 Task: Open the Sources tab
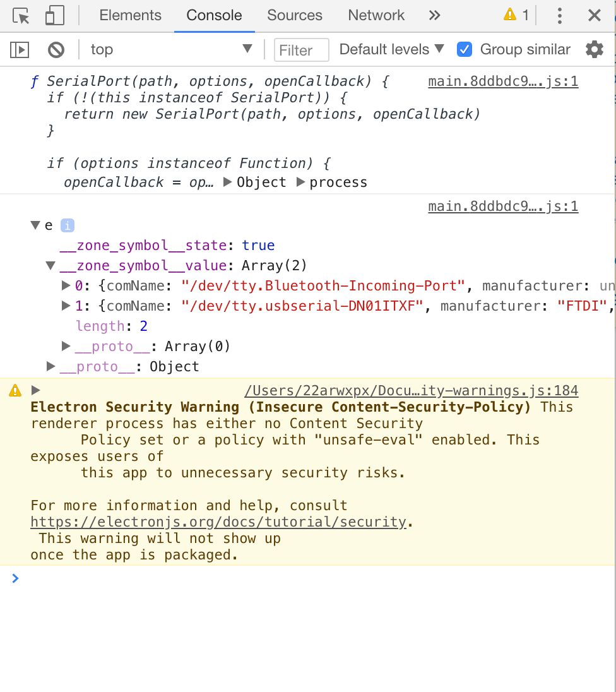pos(294,15)
